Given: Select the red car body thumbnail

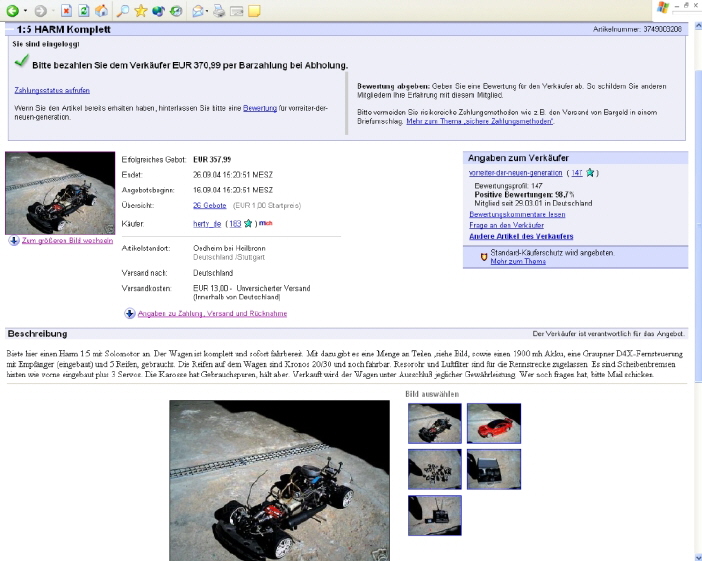Looking at the screenshot, I should point(493,422).
